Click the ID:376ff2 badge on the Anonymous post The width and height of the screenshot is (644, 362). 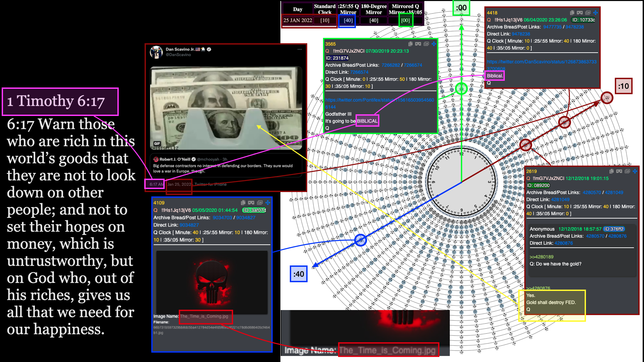point(614,229)
